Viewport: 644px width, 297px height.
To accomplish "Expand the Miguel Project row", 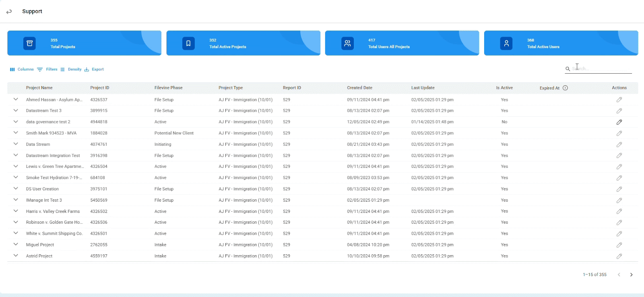I will click(16, 245).
